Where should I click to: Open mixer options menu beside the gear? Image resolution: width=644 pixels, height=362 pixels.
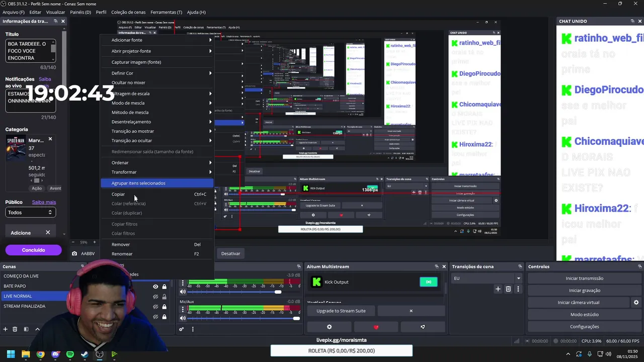193,329
